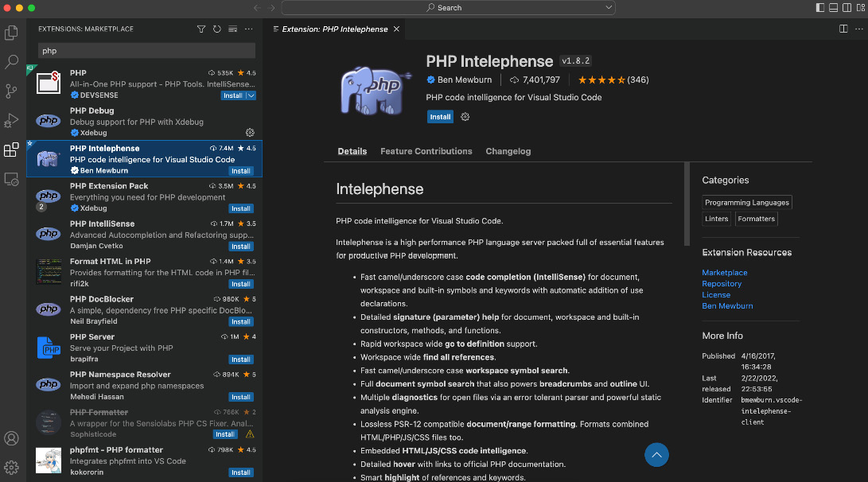This screenshot has height=482, width=868.
Task: Open the Extensions view icon
Action: [x=11, y=150]
